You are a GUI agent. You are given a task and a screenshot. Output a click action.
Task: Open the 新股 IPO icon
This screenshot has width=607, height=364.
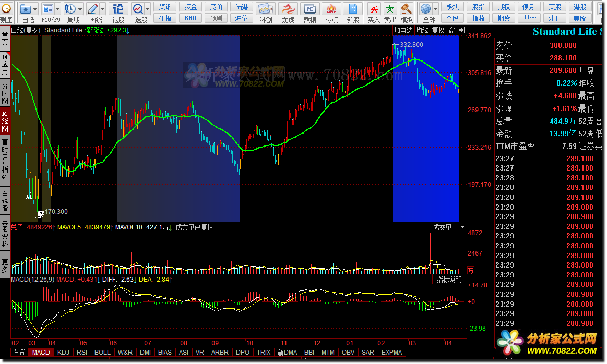click(x=353, y=8)
